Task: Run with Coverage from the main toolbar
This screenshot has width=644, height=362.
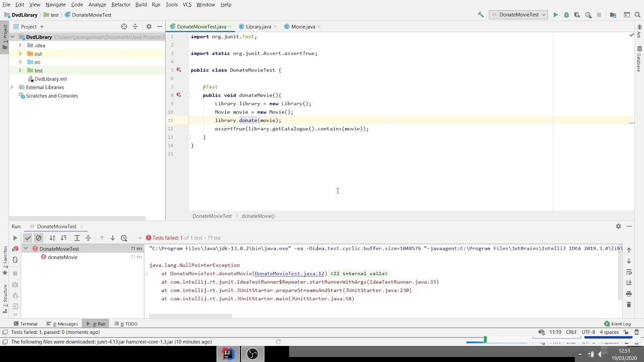Action: [x=577, y=15]
